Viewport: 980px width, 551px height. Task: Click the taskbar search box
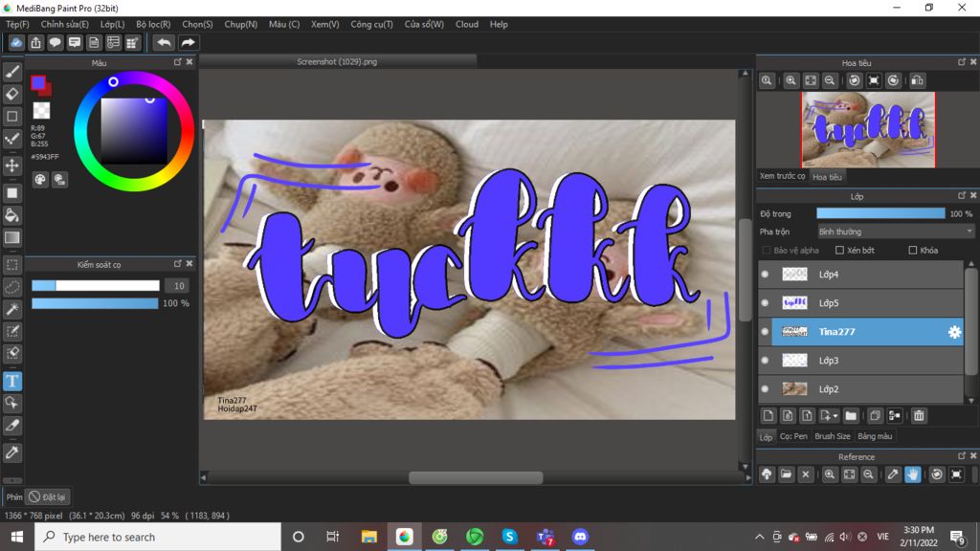(158, 537)
